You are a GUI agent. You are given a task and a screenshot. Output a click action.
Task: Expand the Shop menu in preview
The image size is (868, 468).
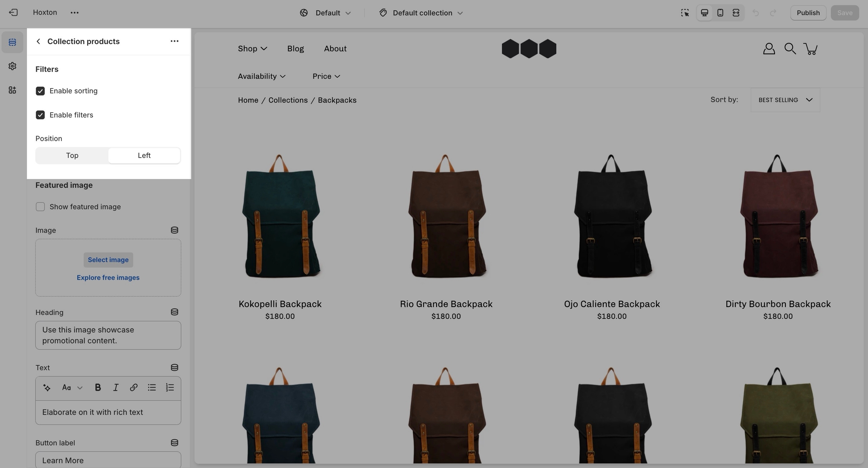click(x=252, y=49)
